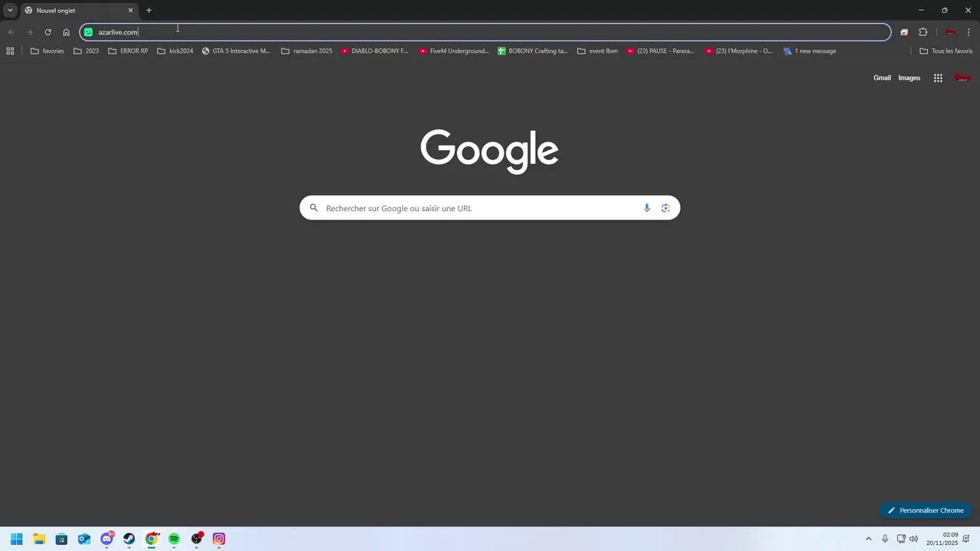Click the Google account avatar on page
This screenshot has width=980, height=551.
point(962,78)
